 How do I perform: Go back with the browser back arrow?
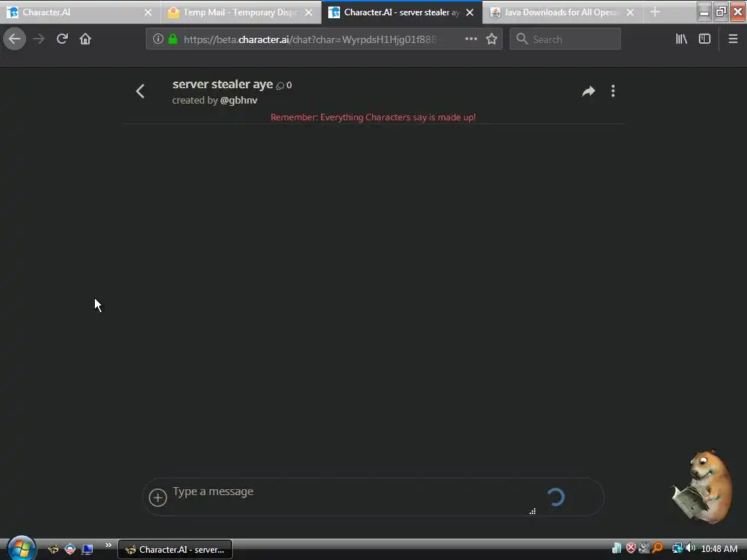tap(15, 39)
